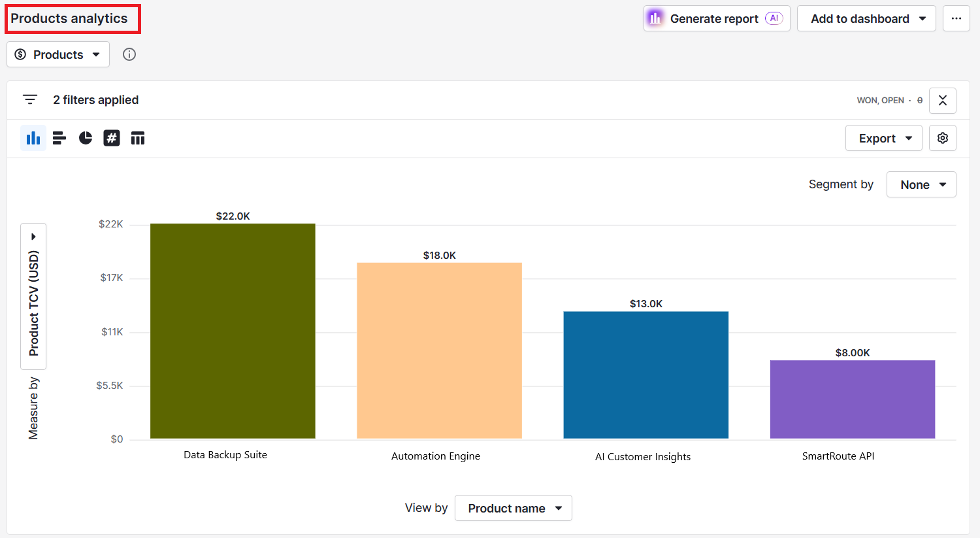Screen dimensions: 980x538
Task: Open the Add to dashboard dropdown
Action: (866, 18)
